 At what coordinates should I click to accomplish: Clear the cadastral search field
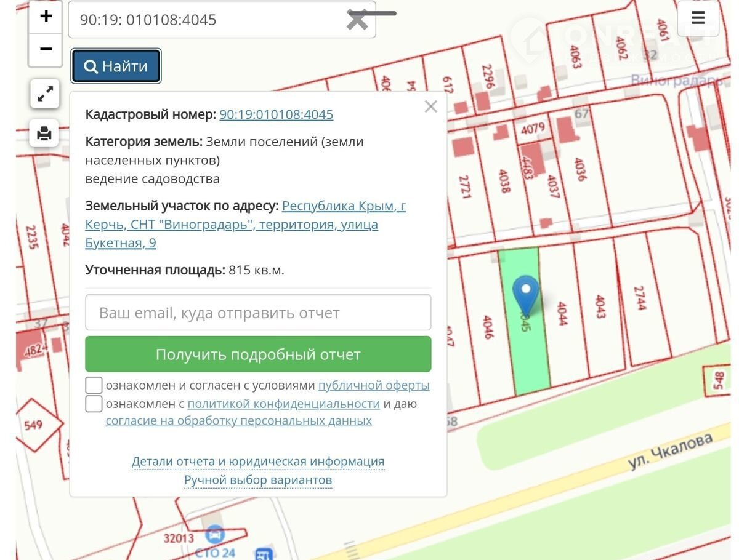357,20
